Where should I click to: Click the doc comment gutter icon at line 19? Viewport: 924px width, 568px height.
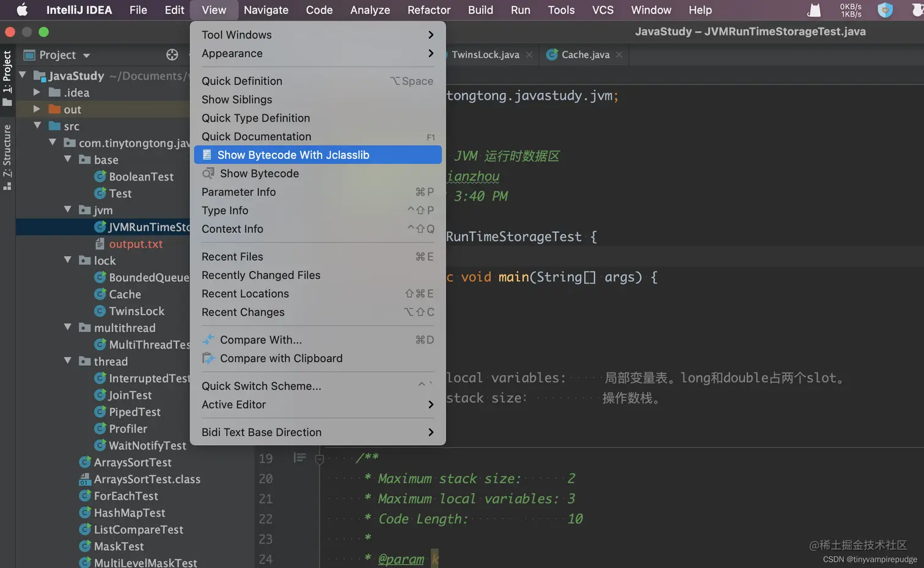[x=299, y=458]
